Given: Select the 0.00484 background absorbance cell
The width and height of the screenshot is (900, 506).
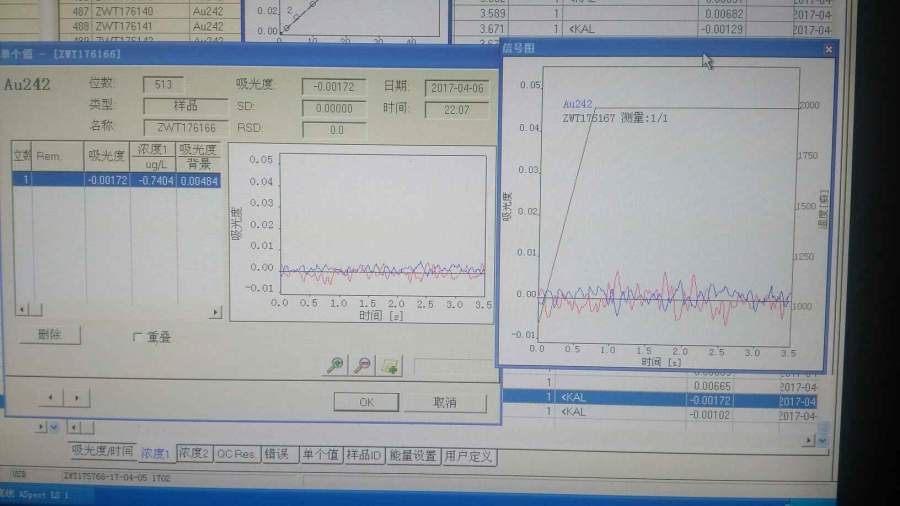Looking at the screenshot, I should (x=199, y=181).
